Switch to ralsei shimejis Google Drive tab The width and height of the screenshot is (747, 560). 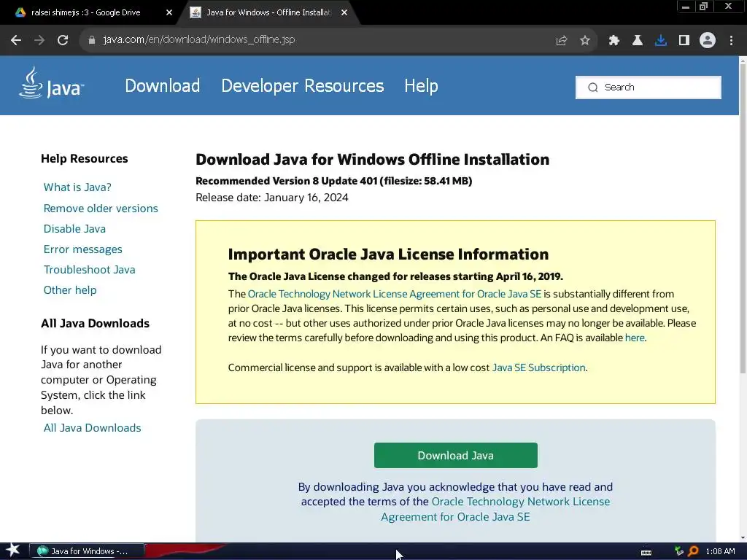86,13
